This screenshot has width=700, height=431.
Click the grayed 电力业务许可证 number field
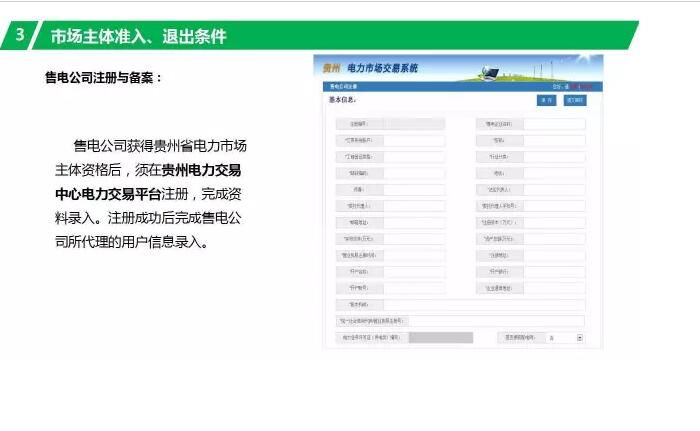pos(440,338)
